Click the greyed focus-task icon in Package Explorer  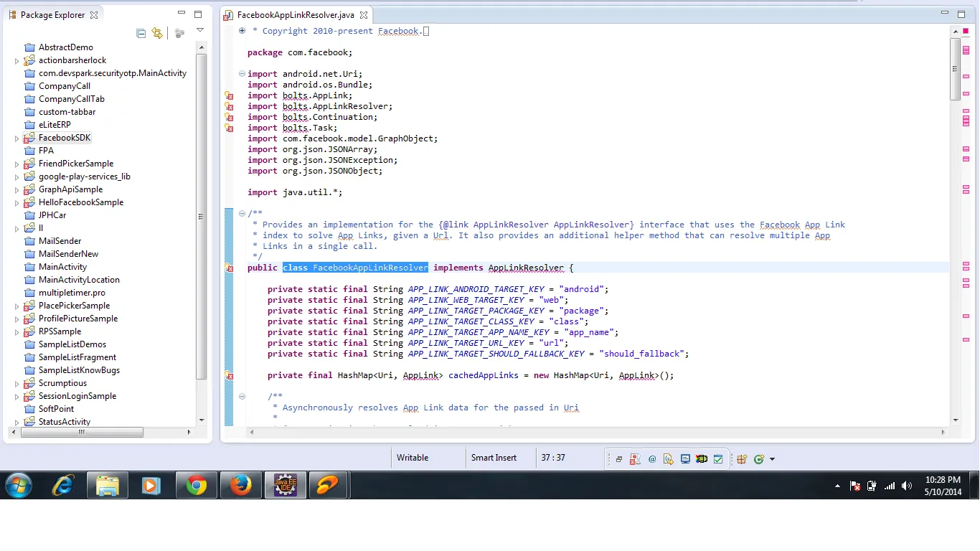coord(180,33)
